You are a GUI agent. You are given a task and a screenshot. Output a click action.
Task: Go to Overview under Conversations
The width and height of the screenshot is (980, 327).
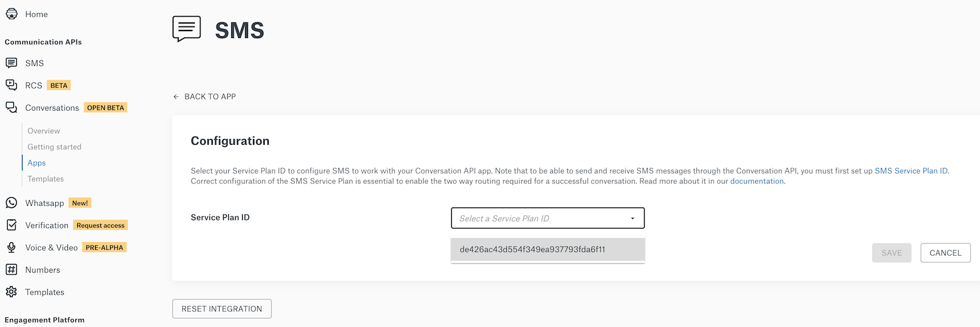click(x=44, y=131)
